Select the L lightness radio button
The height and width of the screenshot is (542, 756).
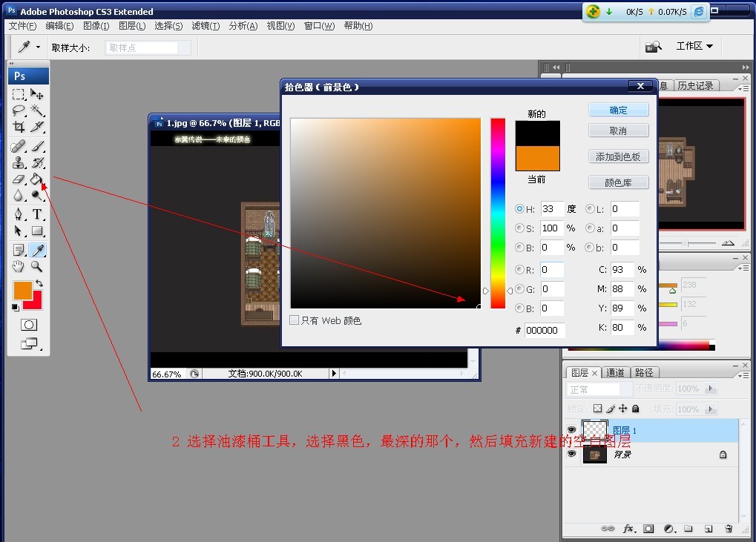(x=590, y=209)
